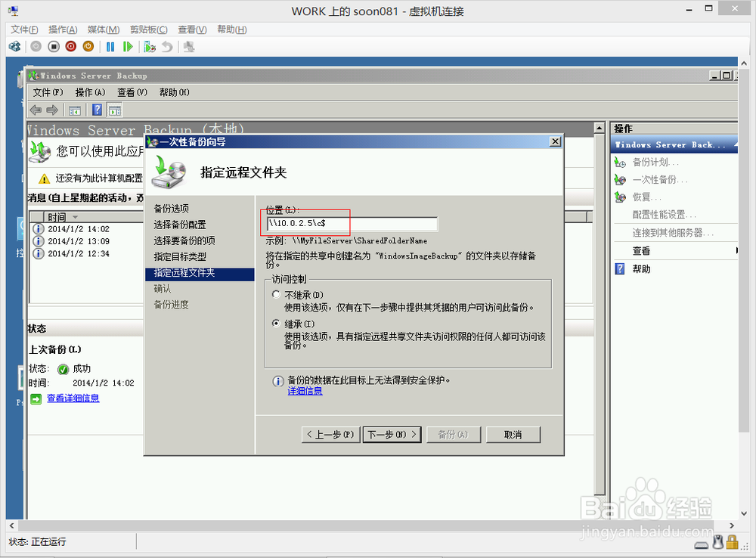Click the 上一步(P) button

(330, 435)
